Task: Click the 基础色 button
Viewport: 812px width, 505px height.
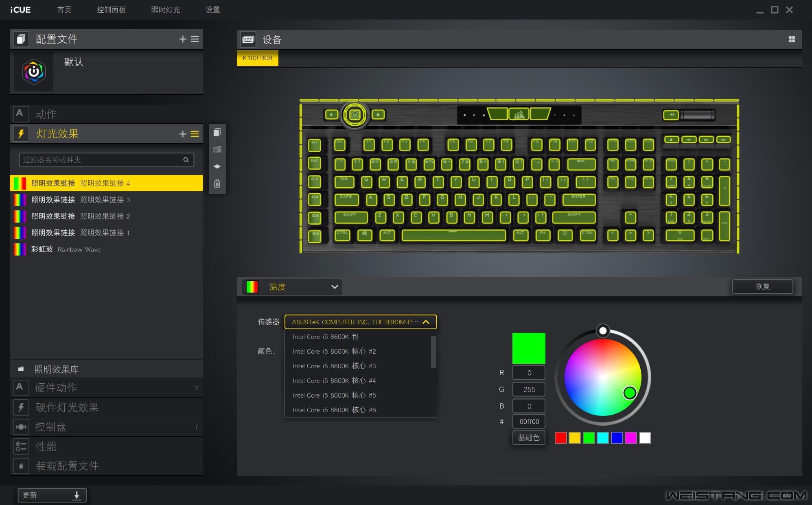Action: [x=529, y=437]
